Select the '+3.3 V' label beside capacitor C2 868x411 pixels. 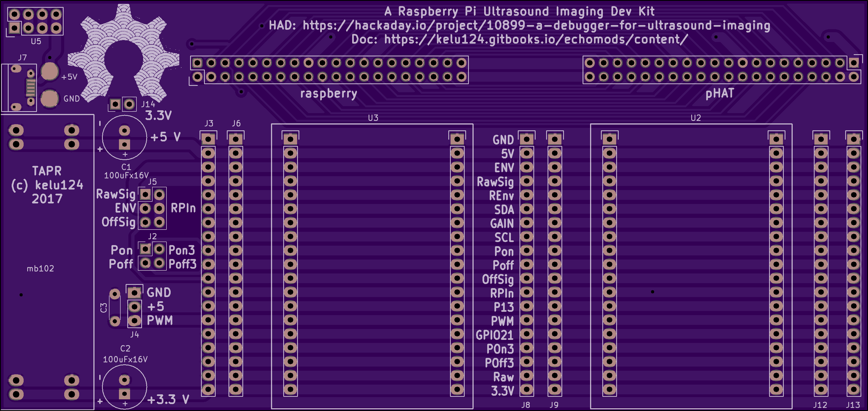click(x=168, y=400)
